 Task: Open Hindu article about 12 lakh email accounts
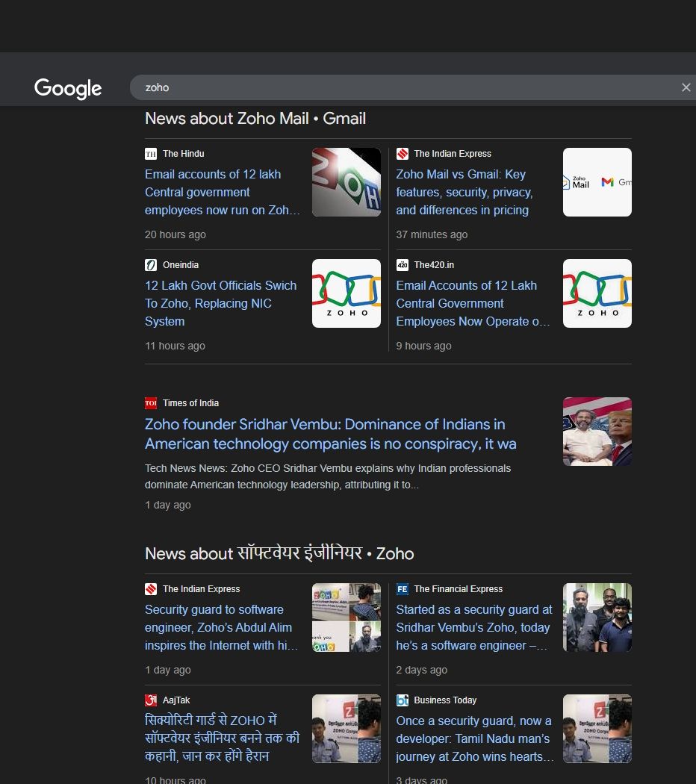[222, 192]
